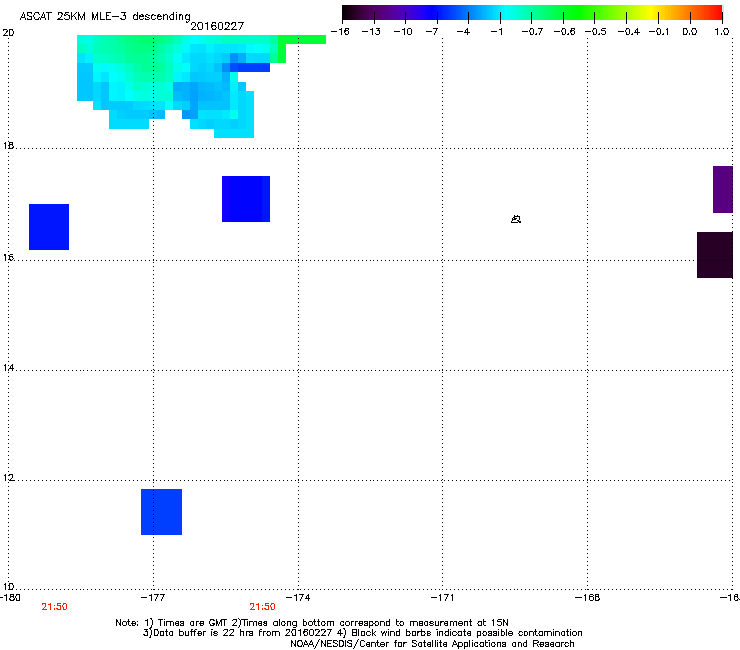Click the "Data buffer is 22 hrs" note line
The width and height of the screenshot is (740, 650).
pyautogui.click(x=362, y=633)
